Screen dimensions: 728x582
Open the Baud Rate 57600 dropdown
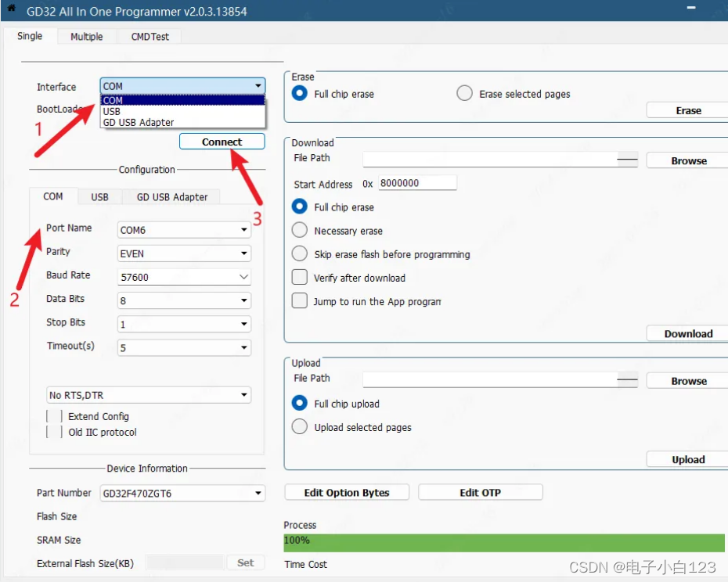click(184, 277)
